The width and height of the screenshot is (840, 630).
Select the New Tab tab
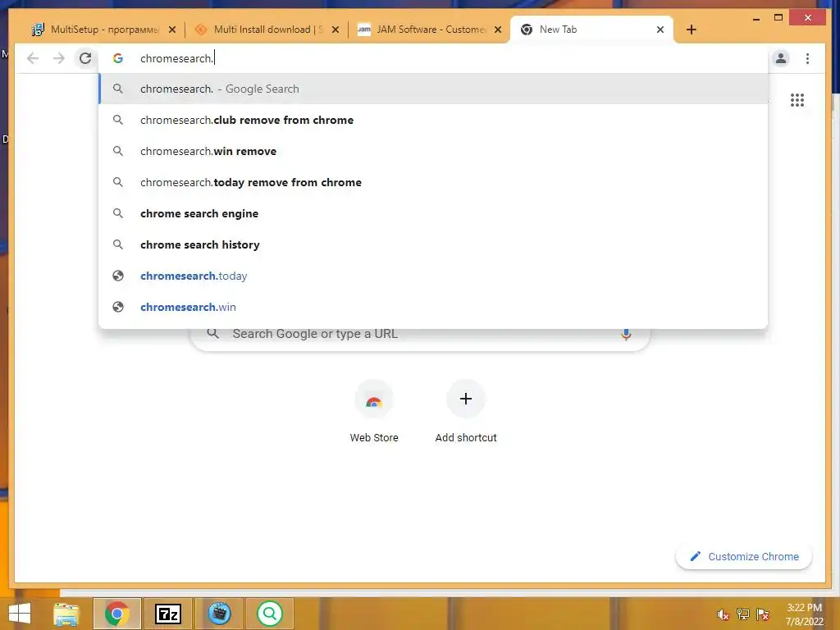point(592,30)
